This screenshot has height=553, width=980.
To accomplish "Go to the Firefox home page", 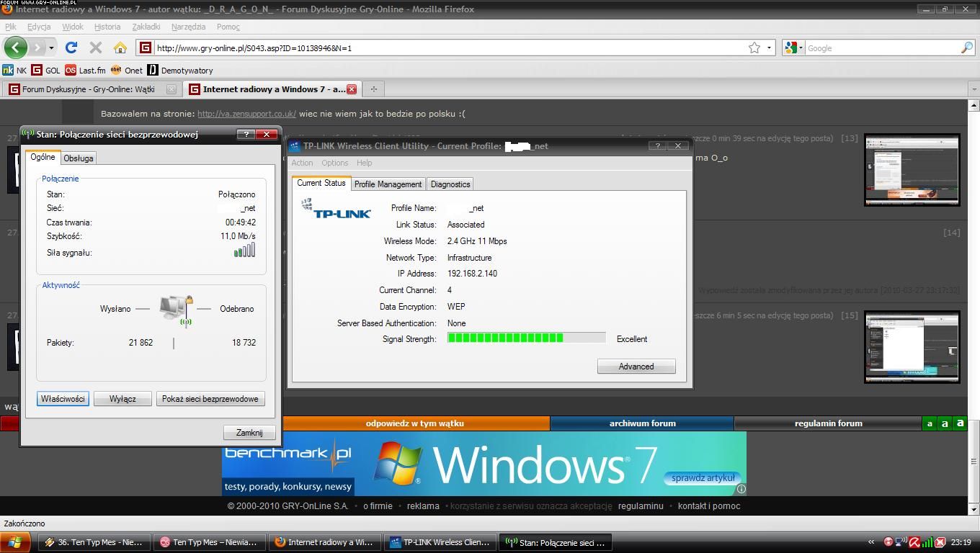I will pyautogui.click(x=120, y=48).
